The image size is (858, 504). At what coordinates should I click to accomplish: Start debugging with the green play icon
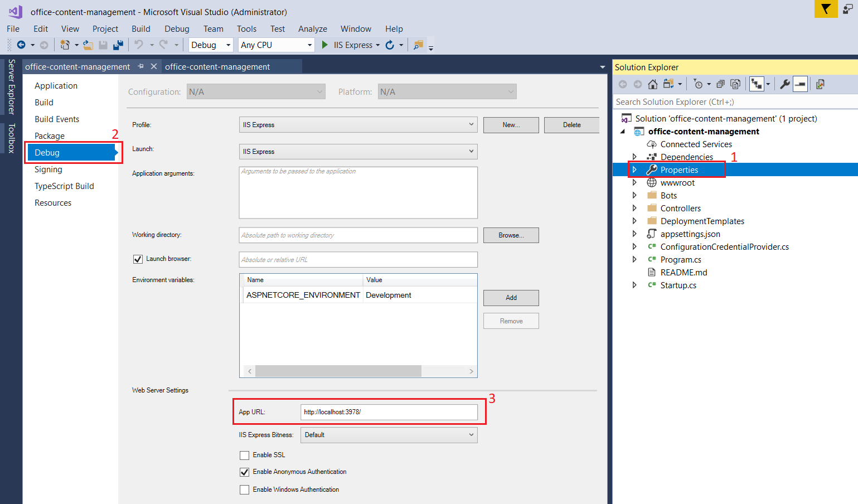click(325, 45)
